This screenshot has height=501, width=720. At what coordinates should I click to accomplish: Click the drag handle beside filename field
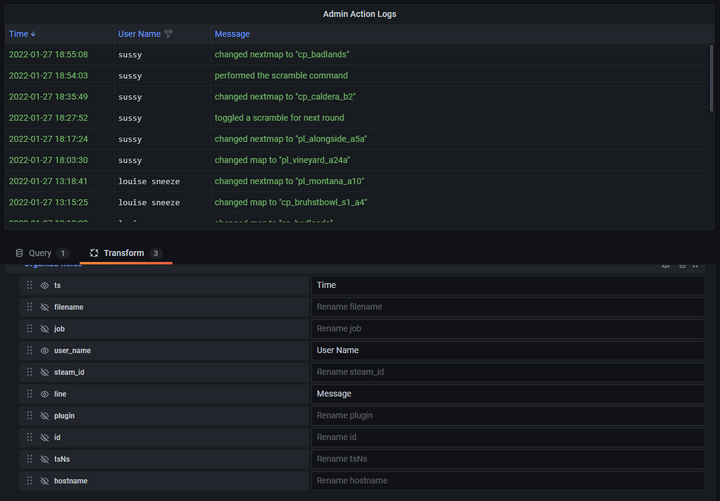(30, 307)
